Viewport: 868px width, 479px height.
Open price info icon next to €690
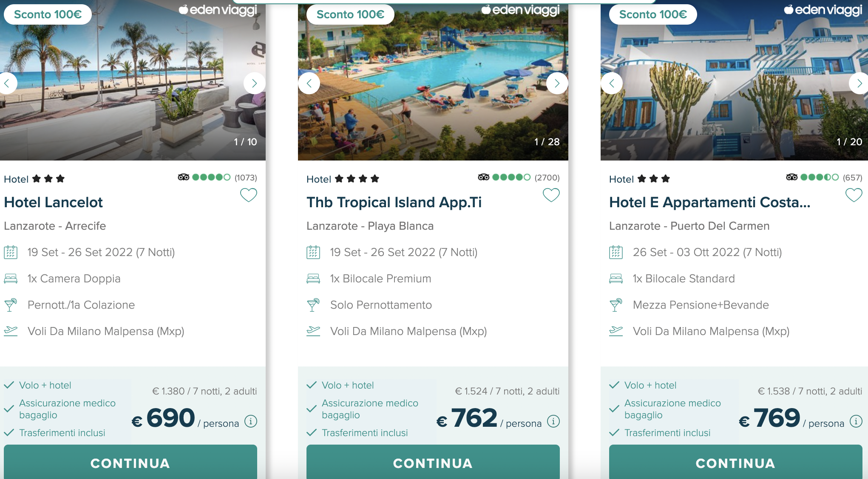pyautogui.click(x=251, y=421)
